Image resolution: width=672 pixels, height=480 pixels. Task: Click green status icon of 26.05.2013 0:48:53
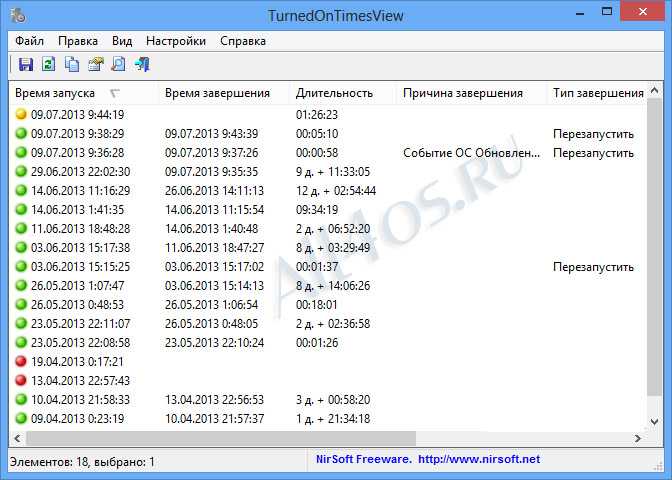point(21,304)
